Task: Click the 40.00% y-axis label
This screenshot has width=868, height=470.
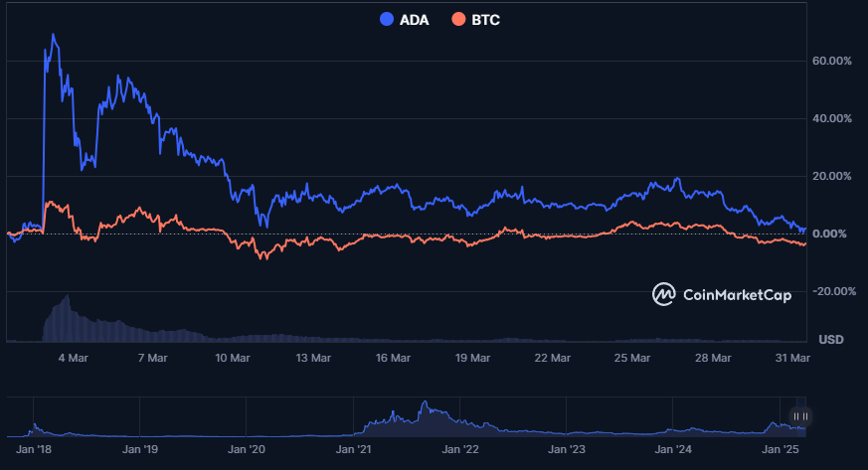Action: coord(832,118)
